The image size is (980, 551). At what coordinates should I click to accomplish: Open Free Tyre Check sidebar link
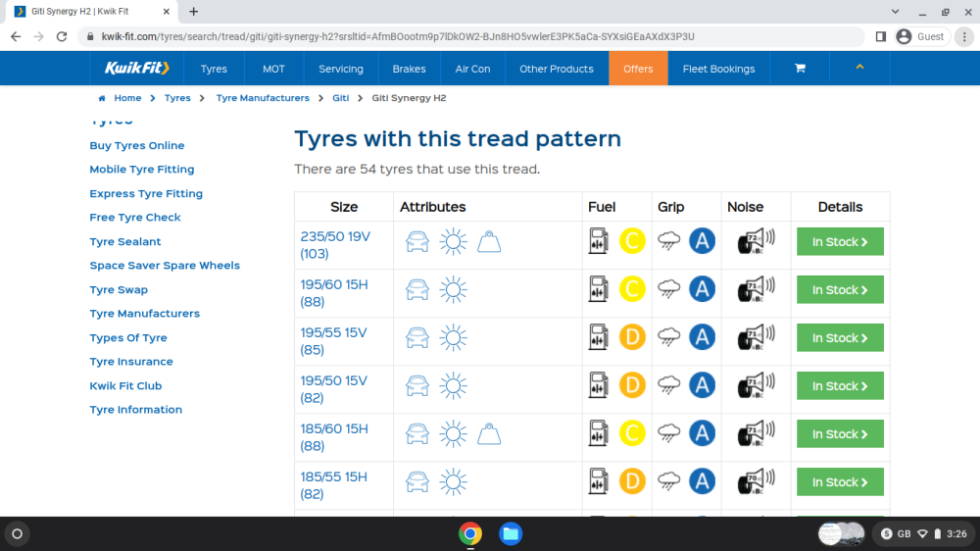[x=135, y=217]
